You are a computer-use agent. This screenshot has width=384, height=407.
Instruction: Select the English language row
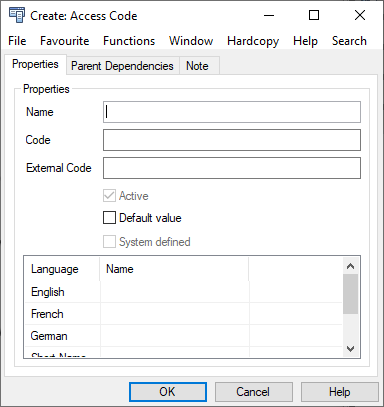point(183,292)
